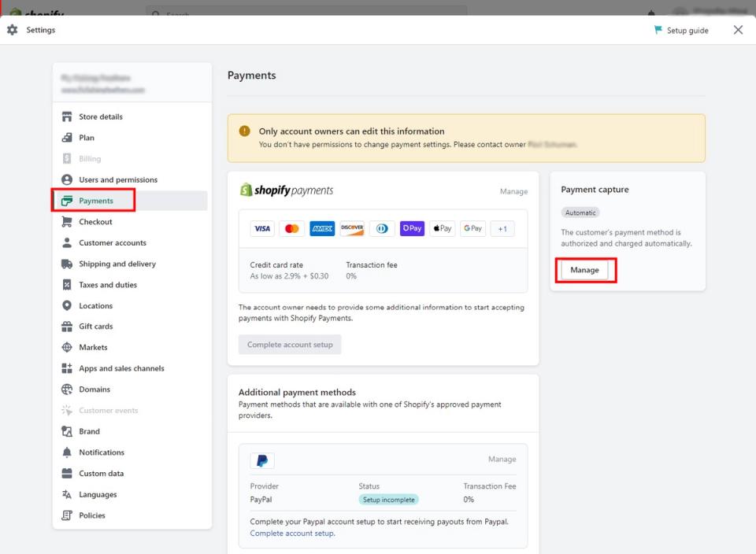Click Manage link in PayPal card
The height and width of the screenshot is (554, 756).
502,459
